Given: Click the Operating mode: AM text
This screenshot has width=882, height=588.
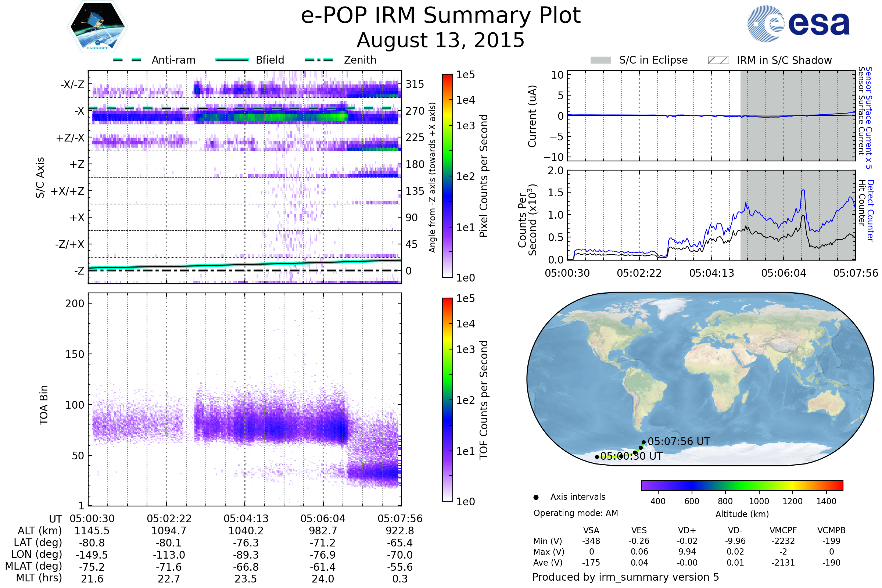Looking at the screenshot, I should 576,513.
